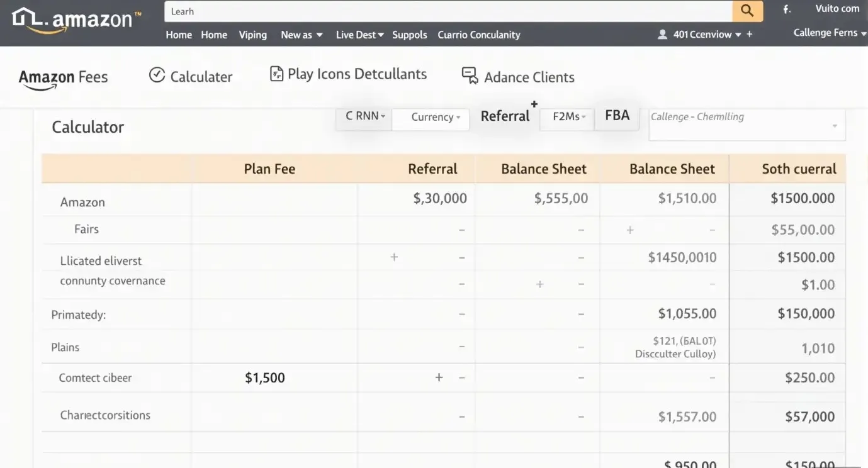Click the $,30,000 referral cell
Viewport: 868px width, 468px height.
[440, 198]
